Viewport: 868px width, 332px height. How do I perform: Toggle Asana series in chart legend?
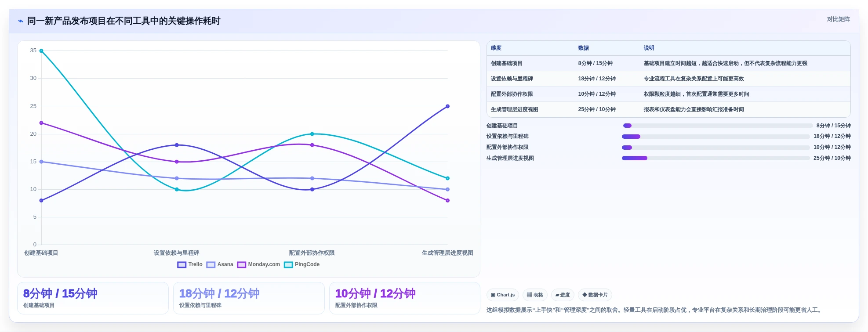click(x=220, y=264)
